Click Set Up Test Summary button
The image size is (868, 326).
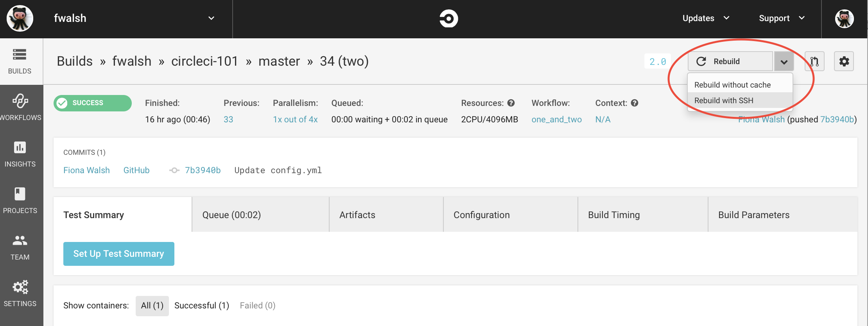119,254
